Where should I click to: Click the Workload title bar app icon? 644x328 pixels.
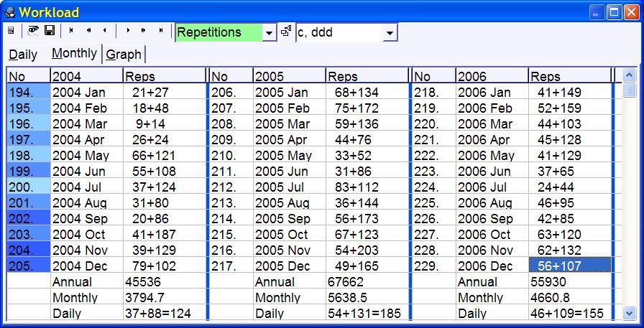pyautogui.click(x=10, y=12)
